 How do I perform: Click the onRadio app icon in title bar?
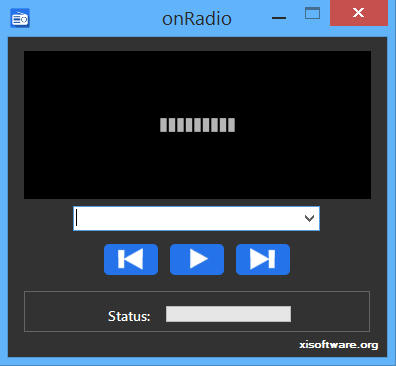point(20,18)
